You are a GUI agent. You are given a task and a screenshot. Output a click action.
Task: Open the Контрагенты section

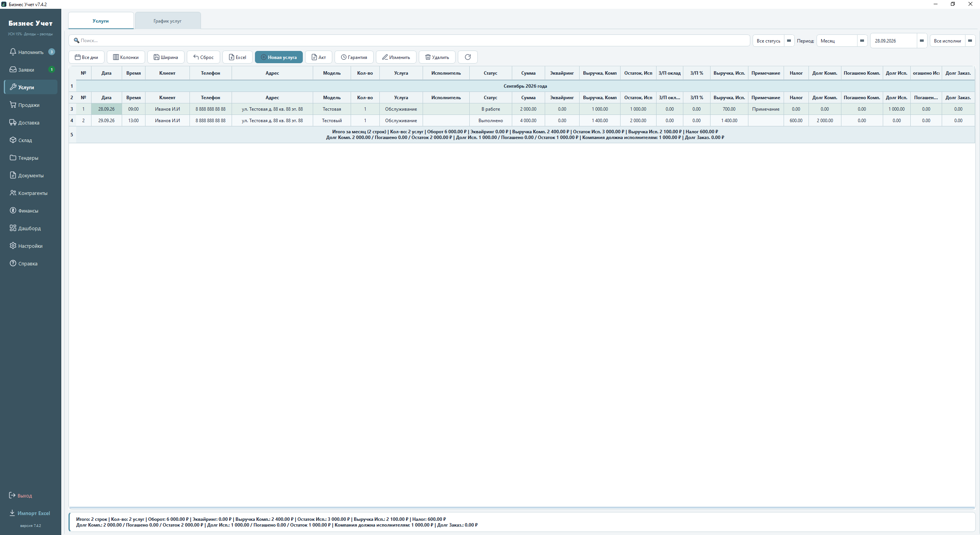click(31, 193)
